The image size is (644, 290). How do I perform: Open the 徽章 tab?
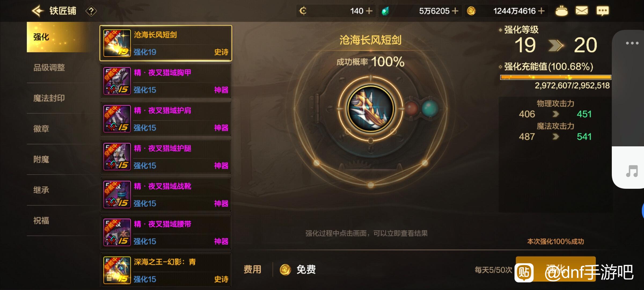tap(41, 129)
